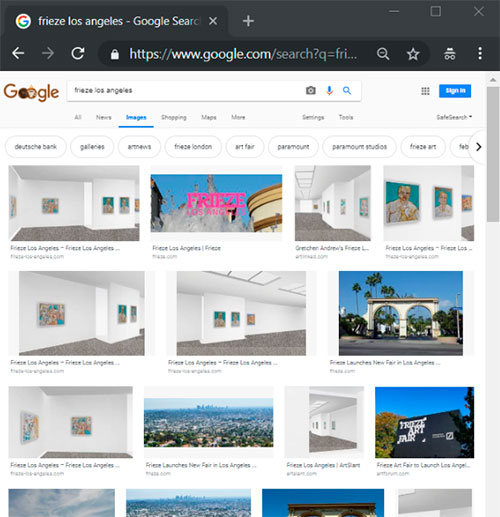Select the galleries filter chip
The height and width of the screenshot is (517, 500).
click(92, 147)
